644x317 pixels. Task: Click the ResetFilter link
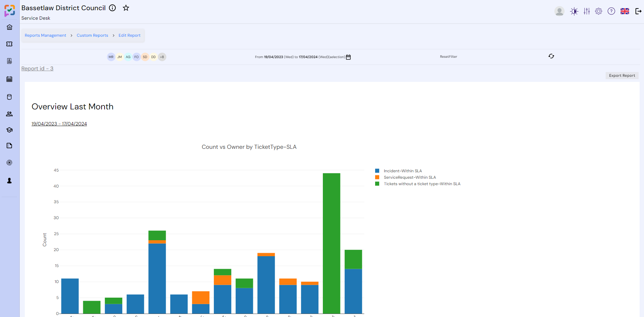pyautogui.click(x=448, y=57)
